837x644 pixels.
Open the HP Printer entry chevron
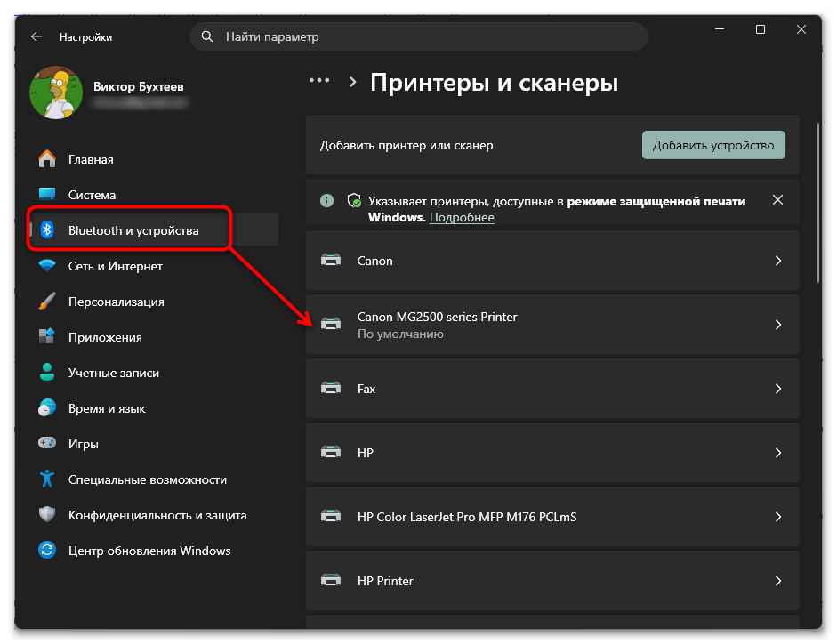coord(777,581)
